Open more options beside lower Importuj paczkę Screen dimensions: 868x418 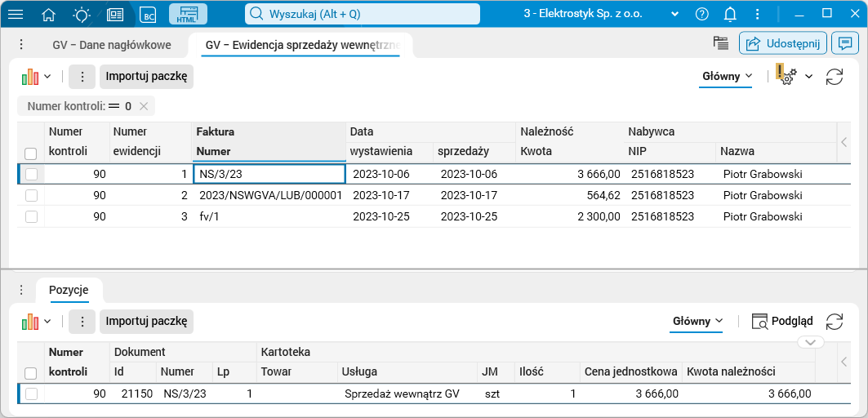[82, 321]
